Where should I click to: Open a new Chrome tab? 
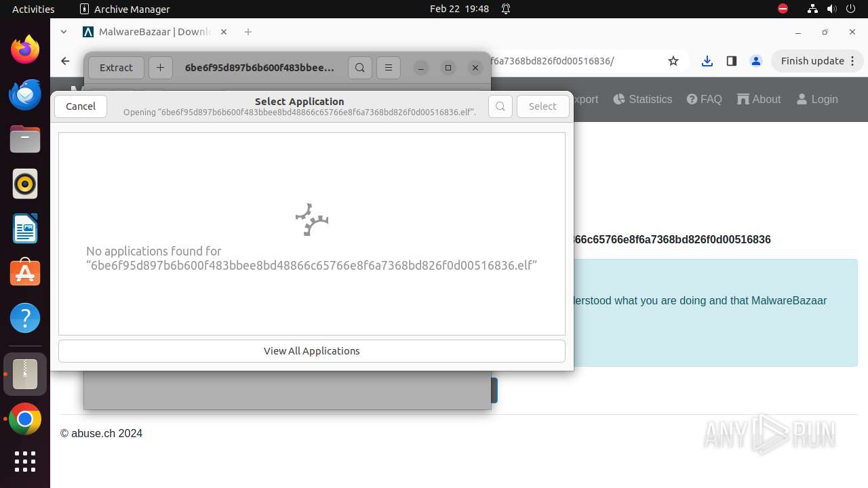point(248,32)
